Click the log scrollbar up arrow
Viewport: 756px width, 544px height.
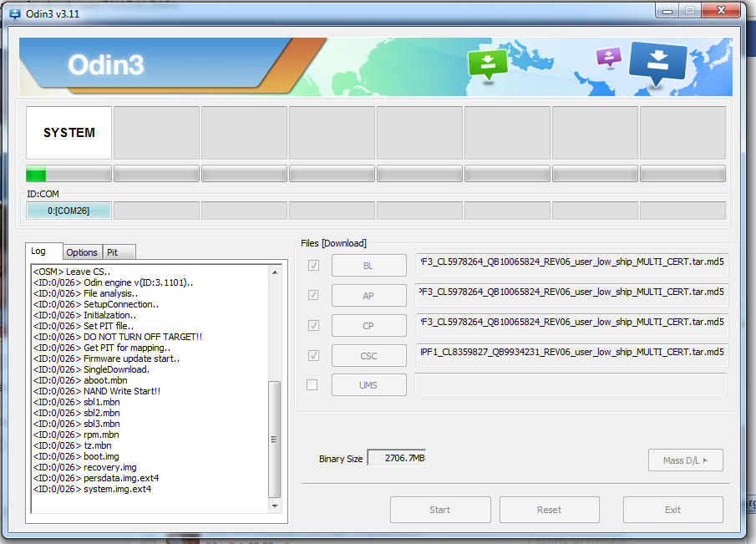[x=275, y=272]
